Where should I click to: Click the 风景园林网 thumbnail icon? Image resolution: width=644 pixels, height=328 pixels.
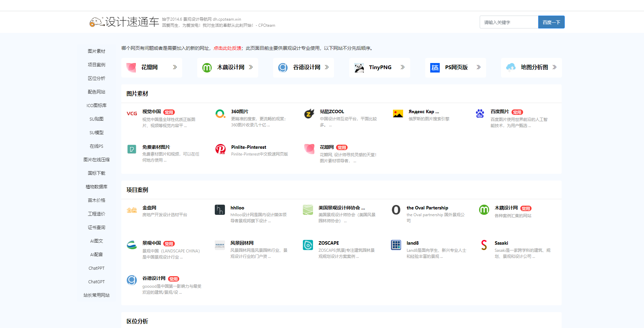point(220,245)
